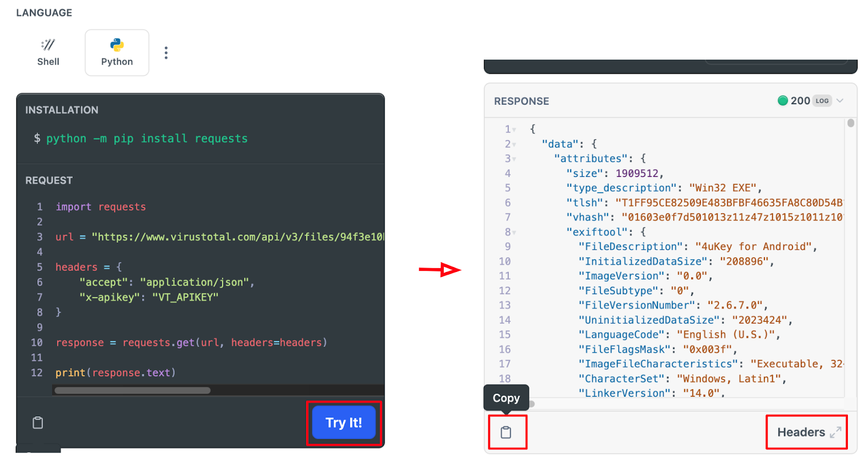Click the INSTALLATION section heading
This screenshot has height=469, width=868.
(x=62, y=110)
